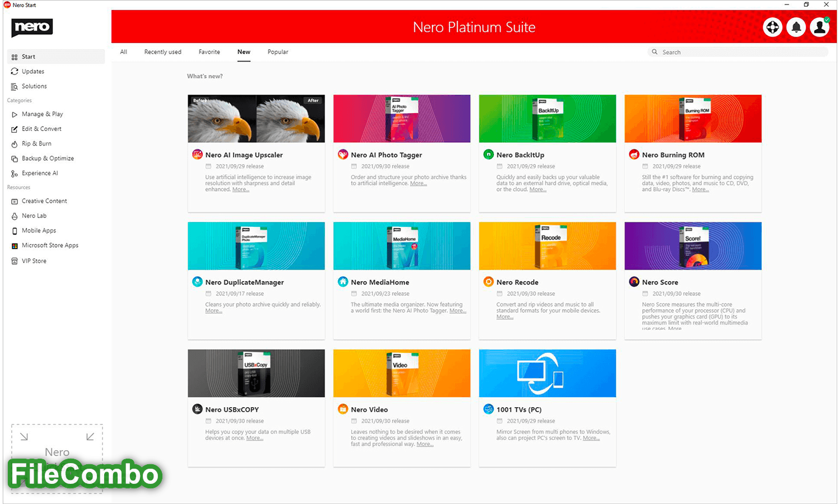This screenshot has width=840, height=504.
Task: Open More link for Nero BackItUp
Action: pos(538,189)
